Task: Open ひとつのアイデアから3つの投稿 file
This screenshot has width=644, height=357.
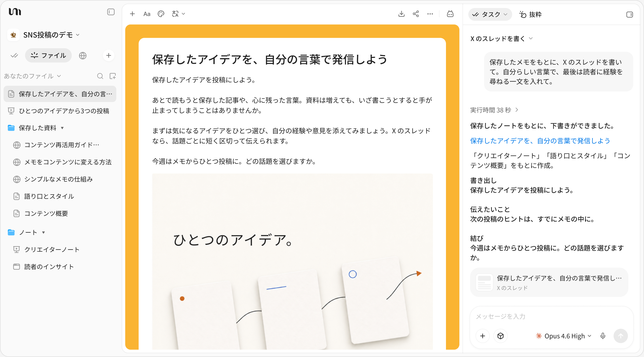Action: (x=60, y=111)
